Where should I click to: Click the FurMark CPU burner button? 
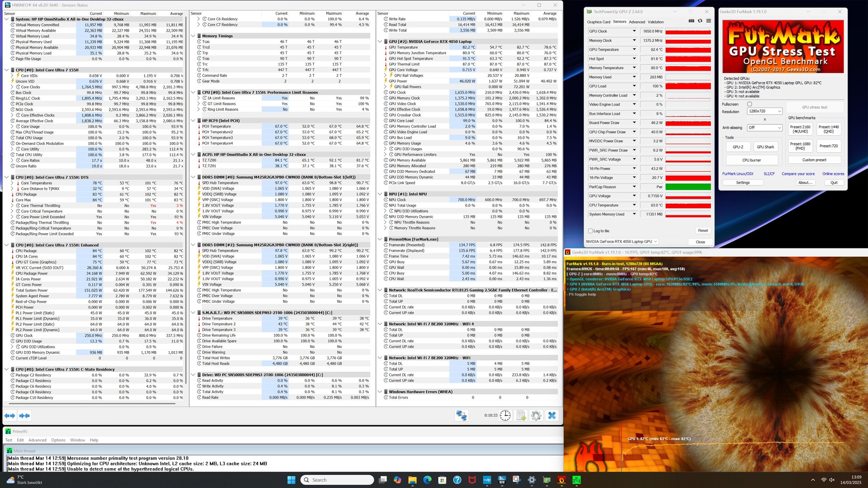(x=751, y=160)
